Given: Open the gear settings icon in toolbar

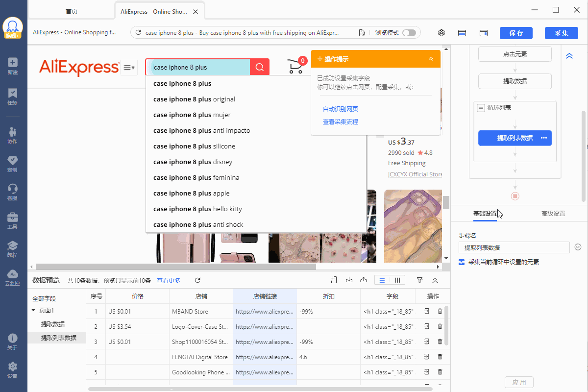Looking at the screenshot, I should tap(441, 33).
